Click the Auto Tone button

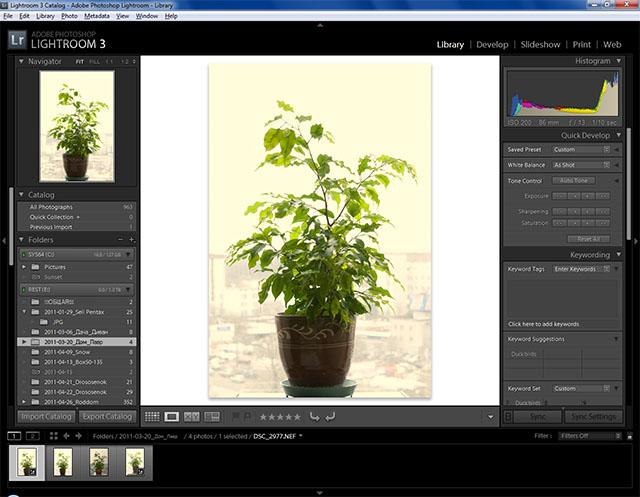[x=573, y=180]
